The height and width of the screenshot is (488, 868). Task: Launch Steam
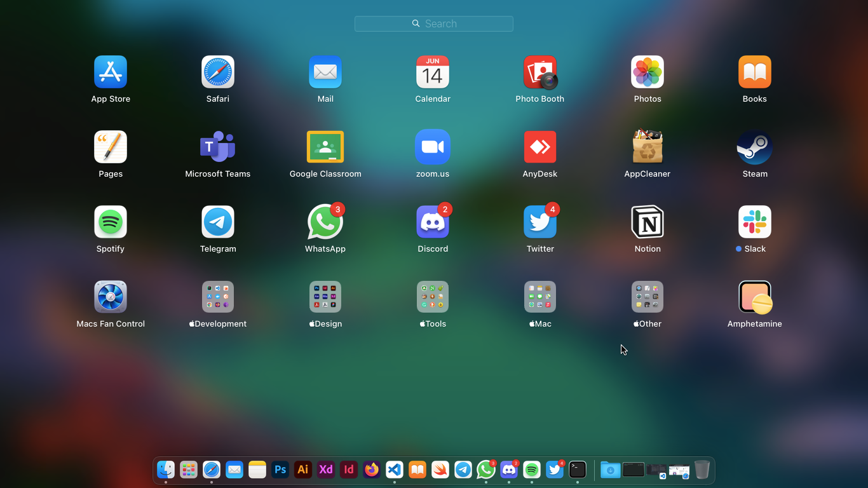point(755,147)
